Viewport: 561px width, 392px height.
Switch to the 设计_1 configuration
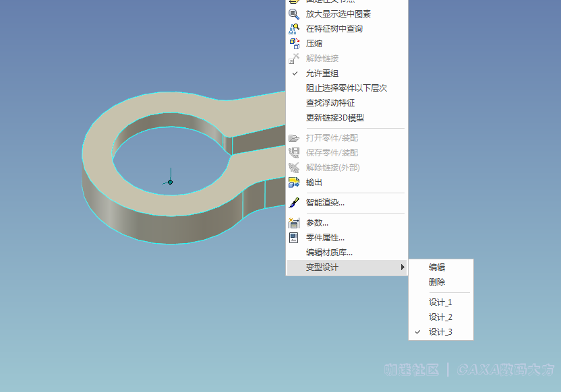pos(440,302)
